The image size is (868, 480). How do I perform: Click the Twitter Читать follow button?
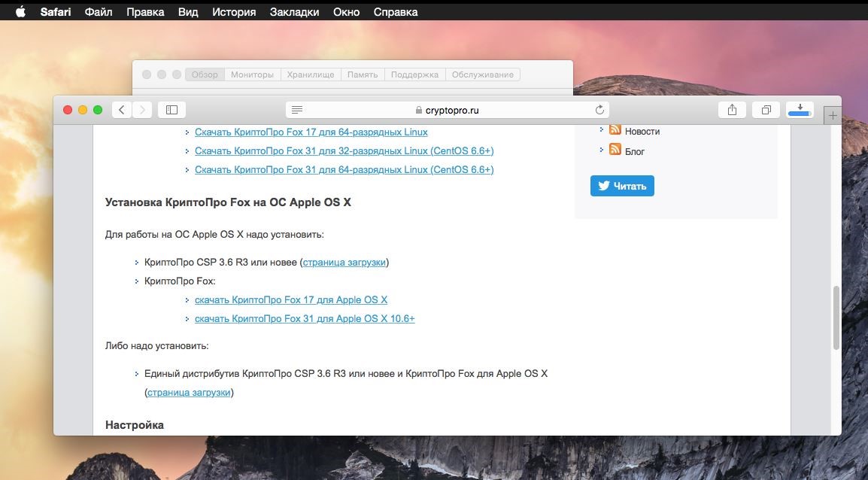[x=622, y=186]
